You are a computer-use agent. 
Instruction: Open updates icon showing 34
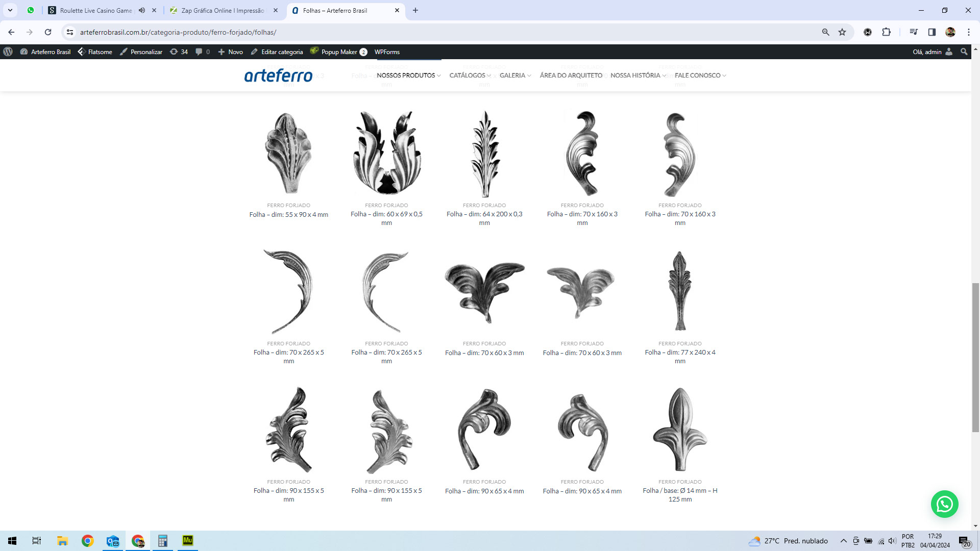point(179,52)
